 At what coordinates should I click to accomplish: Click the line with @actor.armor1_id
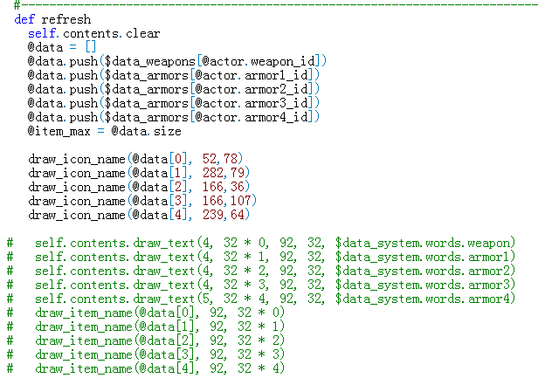[x=174, y=75]
